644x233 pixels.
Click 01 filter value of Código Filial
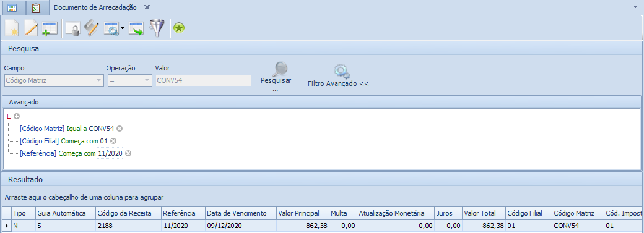[x=104, y=141]
